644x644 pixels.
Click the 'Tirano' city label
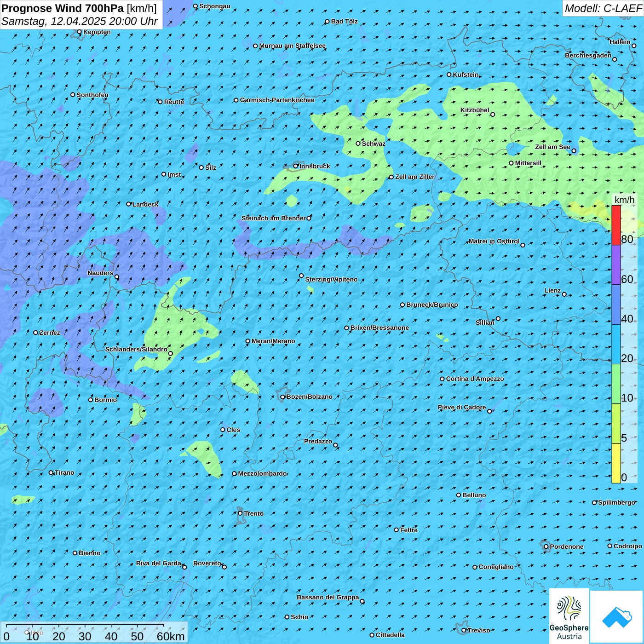[64, 472]
